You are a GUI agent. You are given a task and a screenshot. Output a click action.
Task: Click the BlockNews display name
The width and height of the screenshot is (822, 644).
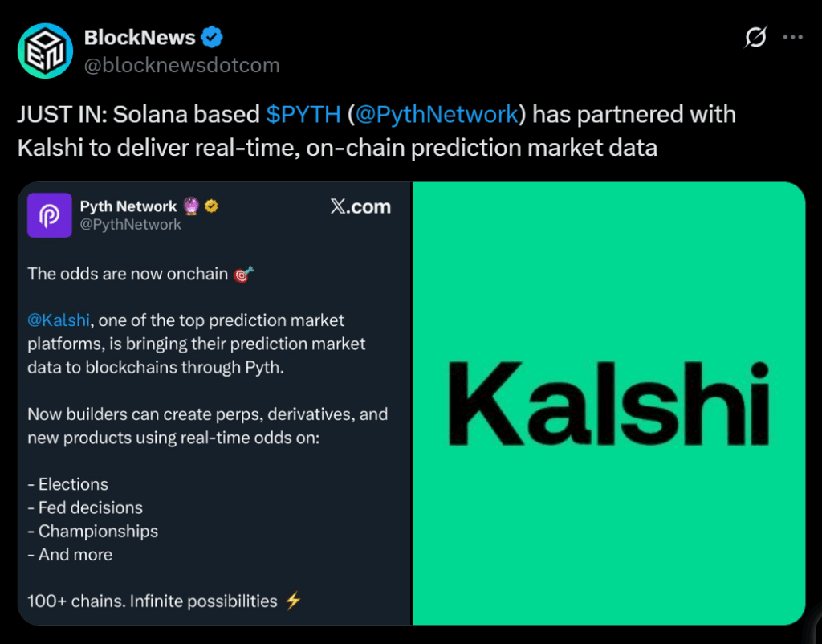[x=139, y=38]
